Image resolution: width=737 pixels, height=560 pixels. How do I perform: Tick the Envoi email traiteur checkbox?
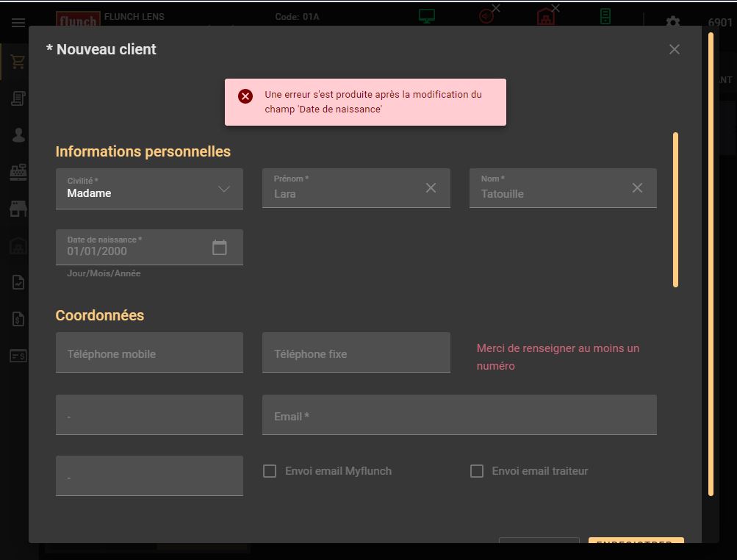(477, 471)
